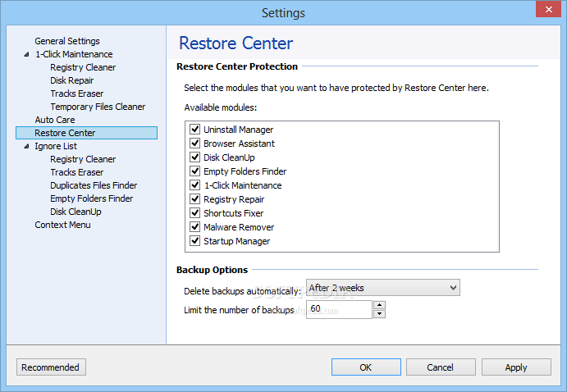567x392 pixels.
Task: Select Disk Repair settings
Action: click(x=72, y=80)
